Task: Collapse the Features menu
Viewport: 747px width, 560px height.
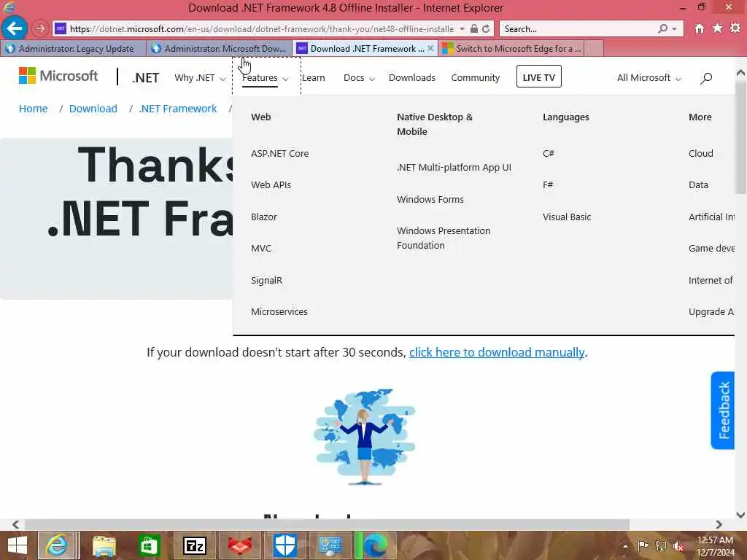Action: click(266, 77)
